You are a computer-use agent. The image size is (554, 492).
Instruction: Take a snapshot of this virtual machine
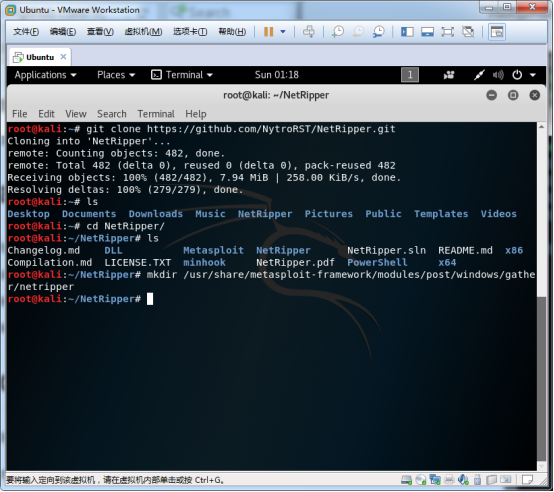[338, 32]
